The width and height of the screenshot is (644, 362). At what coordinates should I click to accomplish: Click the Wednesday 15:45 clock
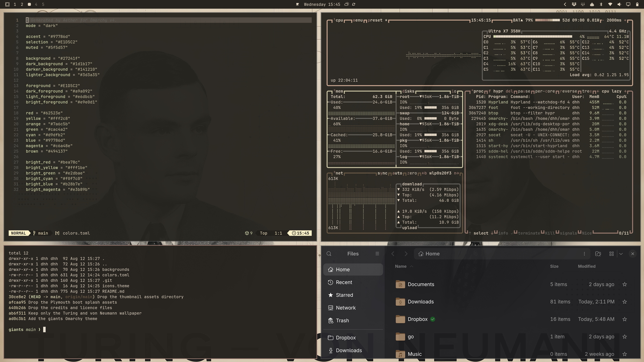(x=322, y=4)
